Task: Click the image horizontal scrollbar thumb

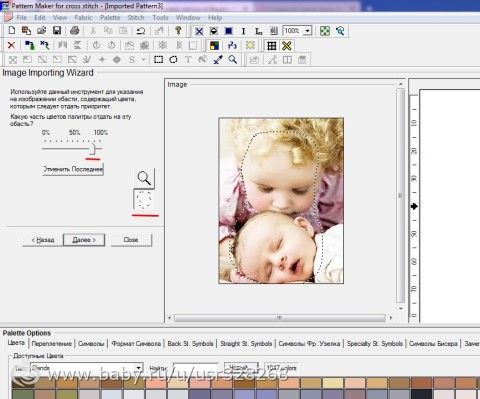Action: (279, 318)
